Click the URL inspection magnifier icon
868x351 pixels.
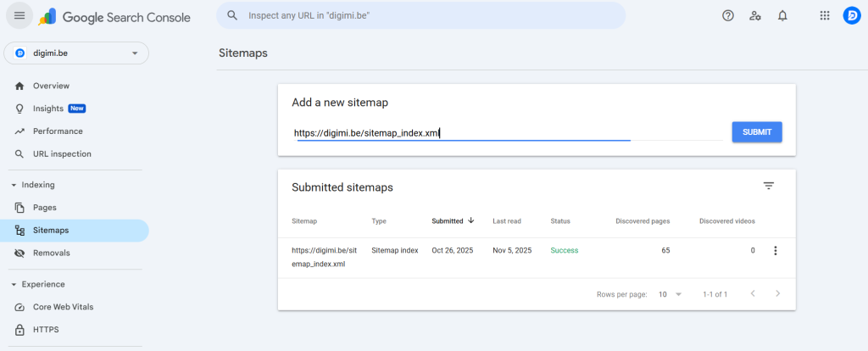(x=20, y=154)
